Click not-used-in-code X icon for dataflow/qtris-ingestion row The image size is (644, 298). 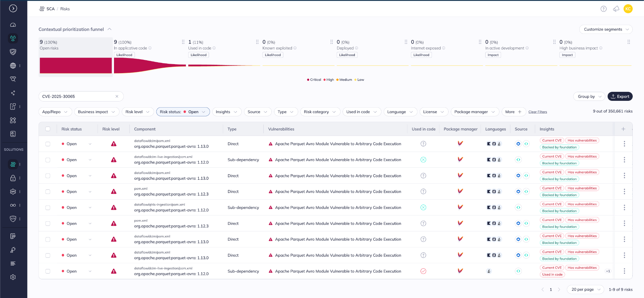pyautogui.click(x=423, y=207)
